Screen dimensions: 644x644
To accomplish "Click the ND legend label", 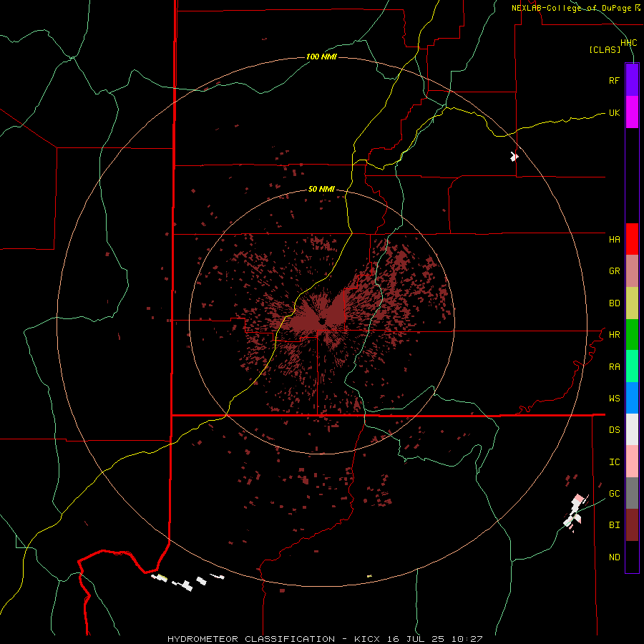I will pos(614,557).
